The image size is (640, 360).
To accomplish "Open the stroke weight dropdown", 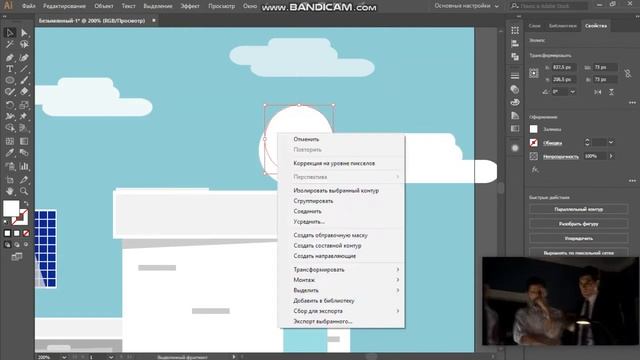I will (x=611, y=142).
